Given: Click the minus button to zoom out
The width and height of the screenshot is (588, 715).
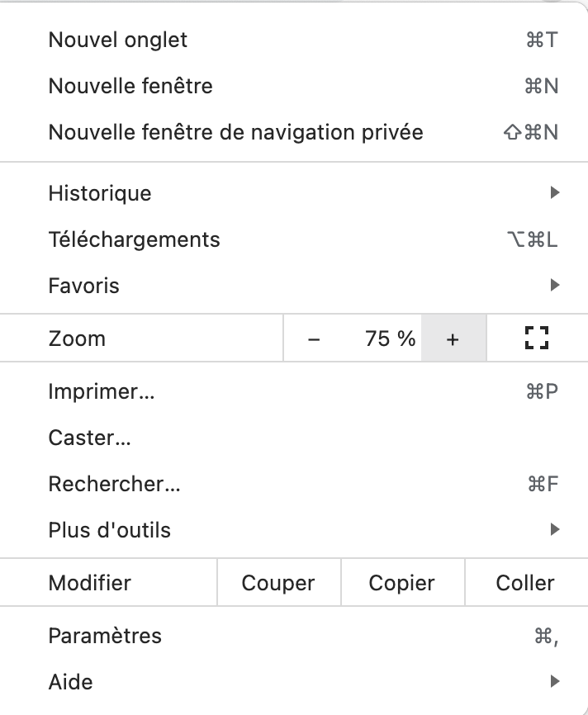Looking at the screenshot, I should pyautogui.click(x=314, y=339).
